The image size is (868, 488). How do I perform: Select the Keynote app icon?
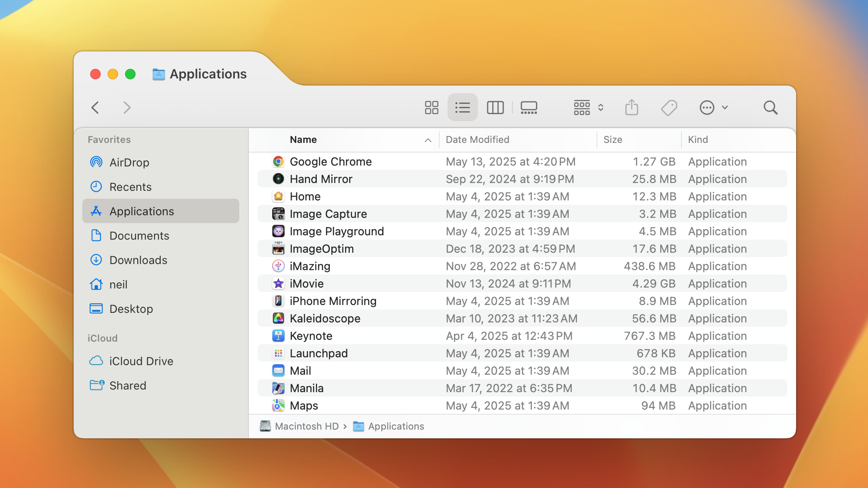point(278,336)
